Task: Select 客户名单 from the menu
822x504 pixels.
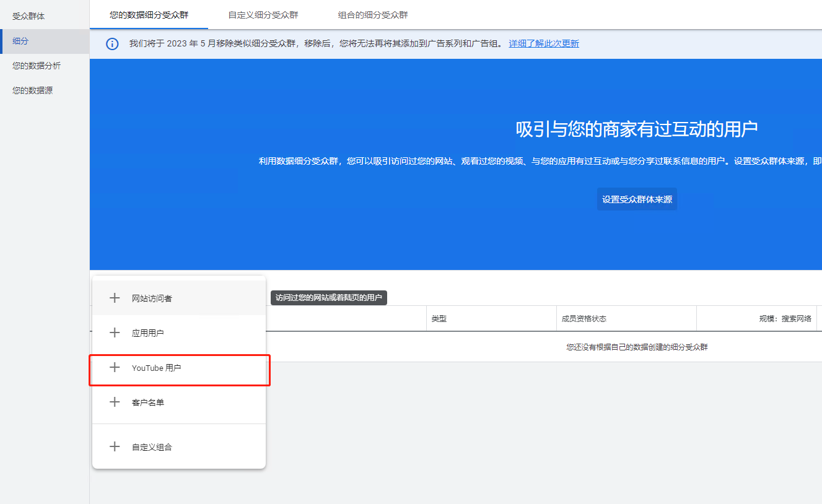Action: point(179,402)
